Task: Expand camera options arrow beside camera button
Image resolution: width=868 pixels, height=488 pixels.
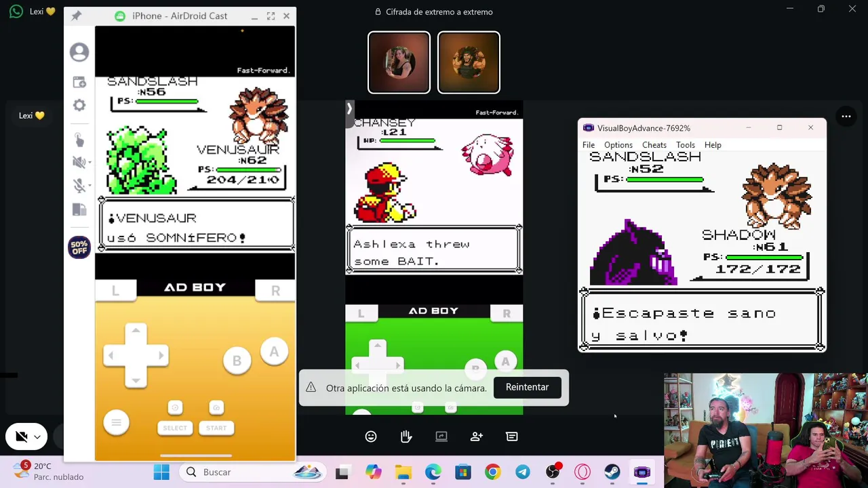Action: tap(37, 437)
